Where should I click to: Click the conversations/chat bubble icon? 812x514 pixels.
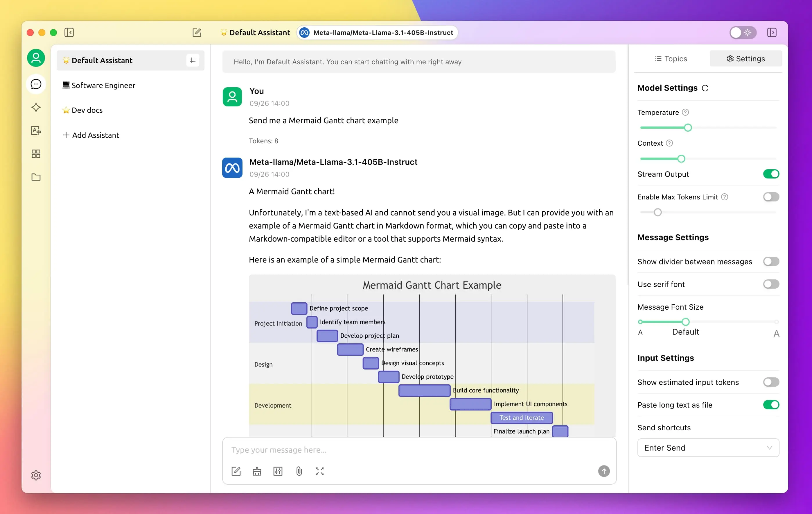35,84
